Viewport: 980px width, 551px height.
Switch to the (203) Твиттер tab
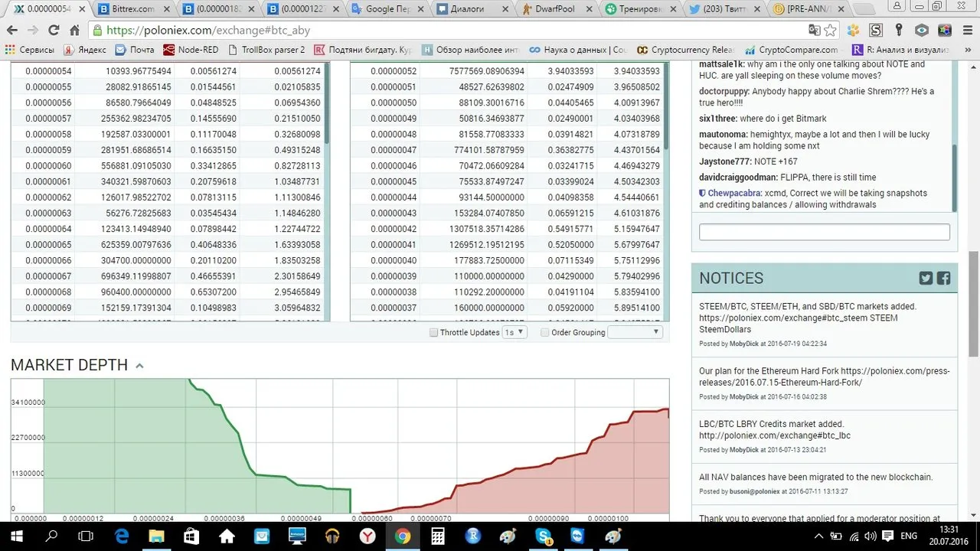click(x=724, y=9)
